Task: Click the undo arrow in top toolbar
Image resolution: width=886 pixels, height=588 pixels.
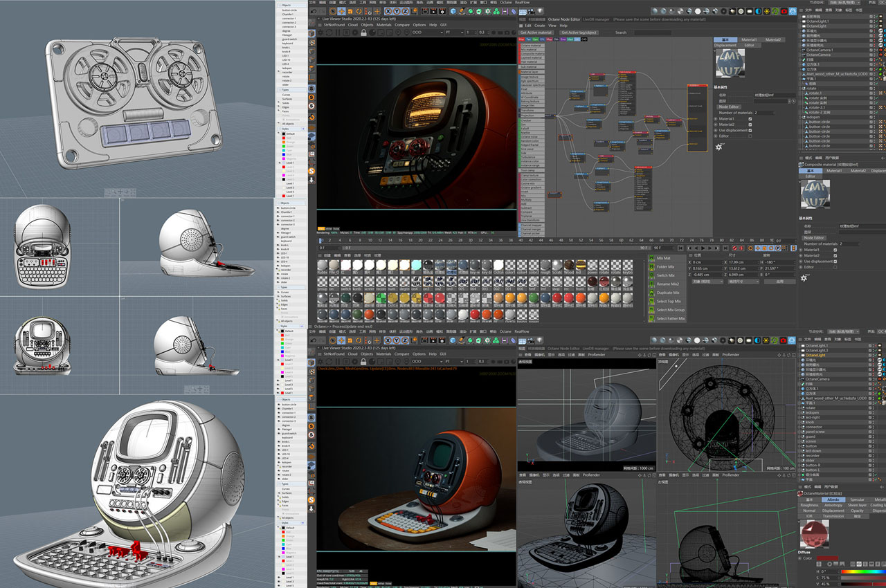Action: click(313, 11)
